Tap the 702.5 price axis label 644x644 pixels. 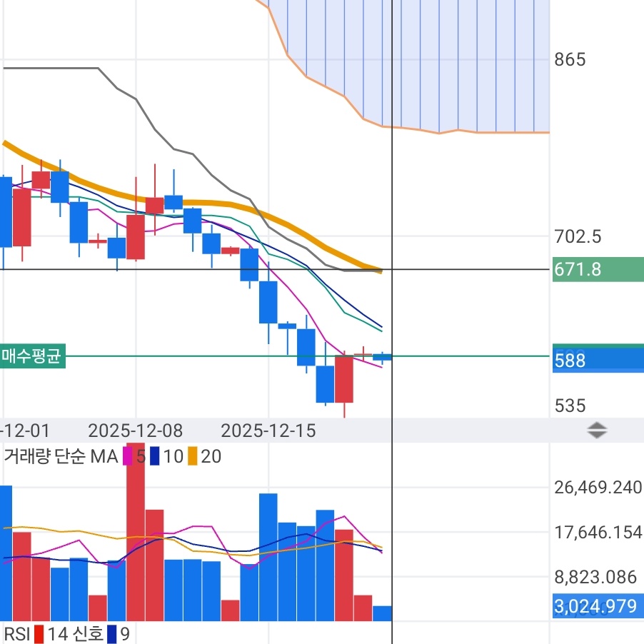(578, 236)
